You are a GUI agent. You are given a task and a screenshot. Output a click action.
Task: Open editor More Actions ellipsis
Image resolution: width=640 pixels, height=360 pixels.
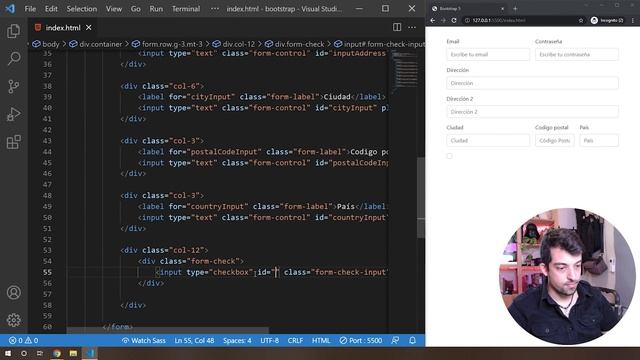[412, 27]
